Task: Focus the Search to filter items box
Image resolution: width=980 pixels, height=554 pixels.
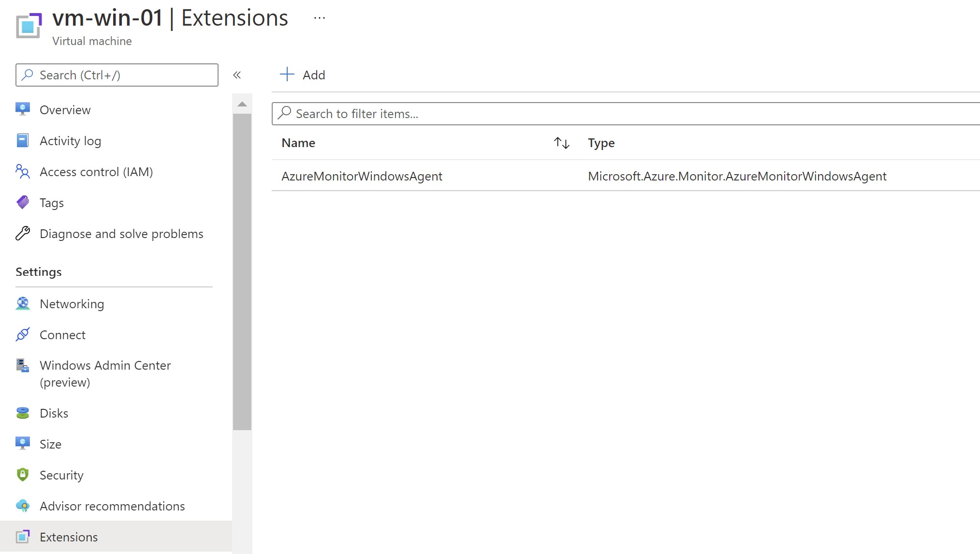Action: (626, 114)
